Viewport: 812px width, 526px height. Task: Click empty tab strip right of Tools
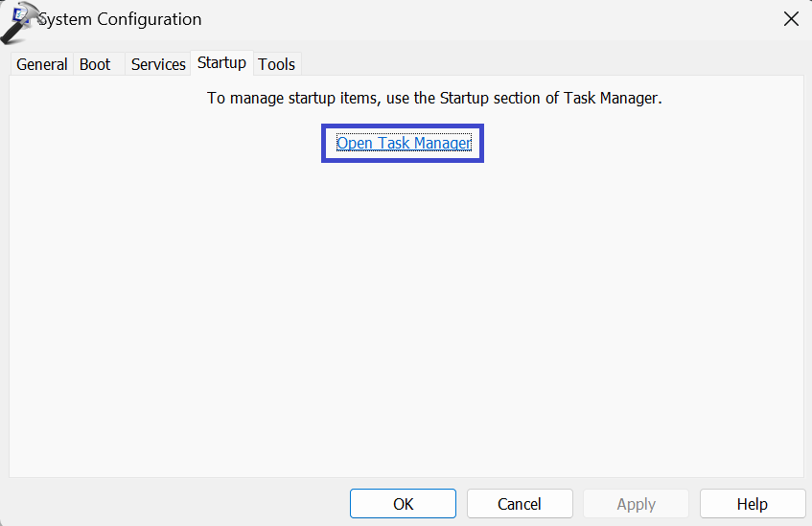546,64
